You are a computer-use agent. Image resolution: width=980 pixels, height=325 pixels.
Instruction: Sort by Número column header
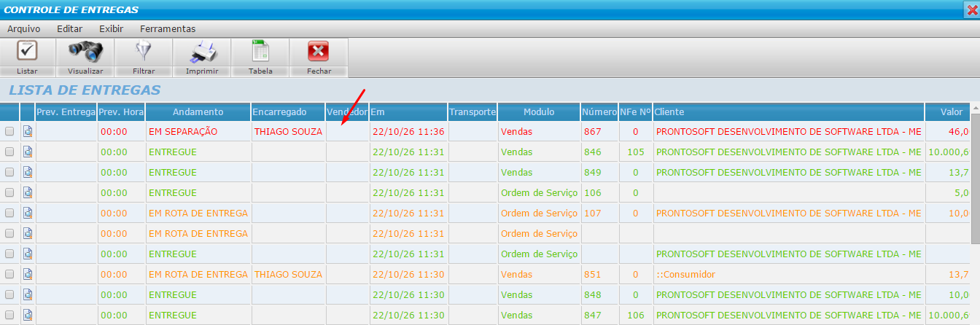(599, 112)
